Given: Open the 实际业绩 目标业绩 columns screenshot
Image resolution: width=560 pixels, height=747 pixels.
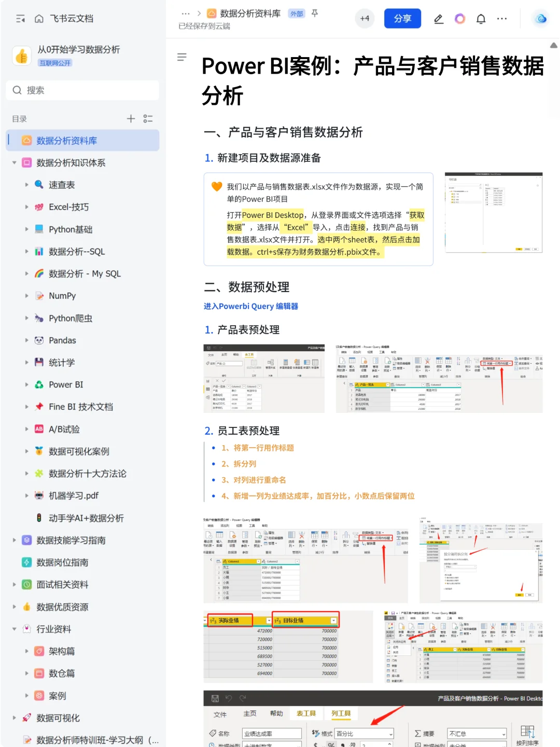Looking at the screenshot, I should (x=288, y=646).
